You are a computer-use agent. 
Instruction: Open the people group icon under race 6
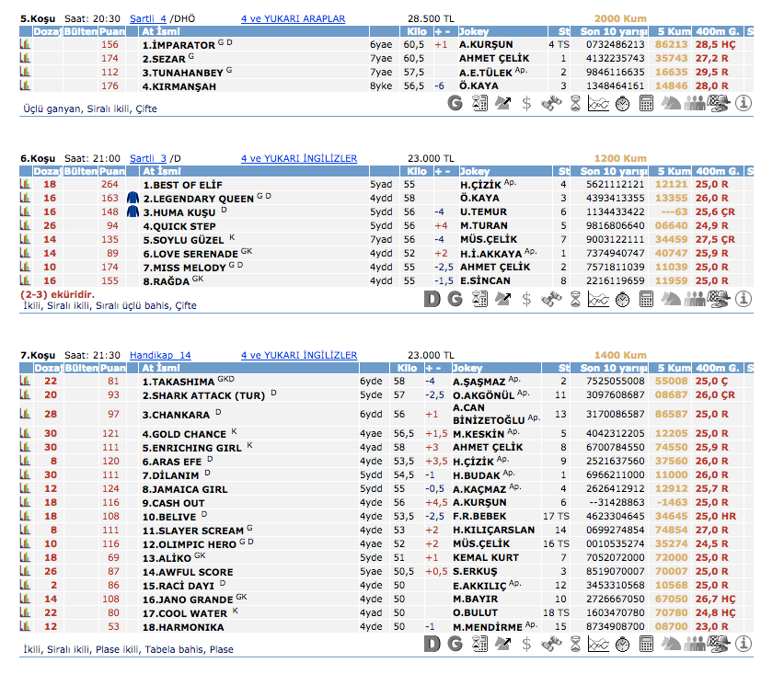tap(694, 299)
